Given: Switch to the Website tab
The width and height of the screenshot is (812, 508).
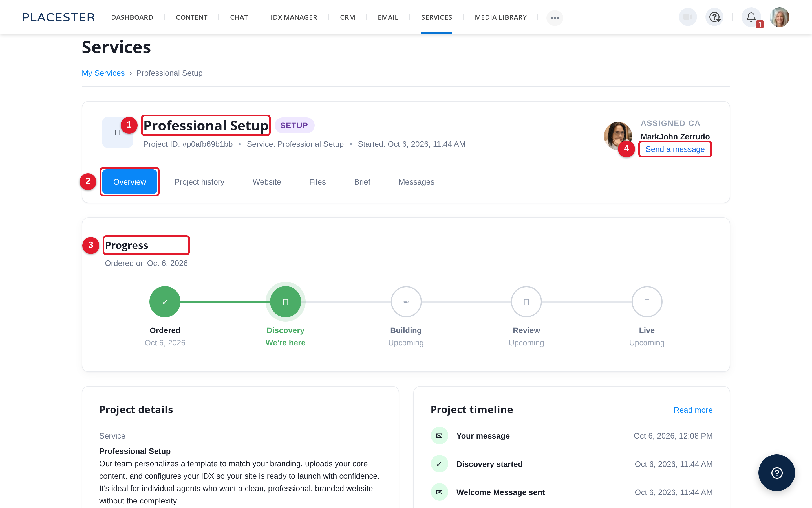Looking at the screenshot, I should tap(267, 182).
